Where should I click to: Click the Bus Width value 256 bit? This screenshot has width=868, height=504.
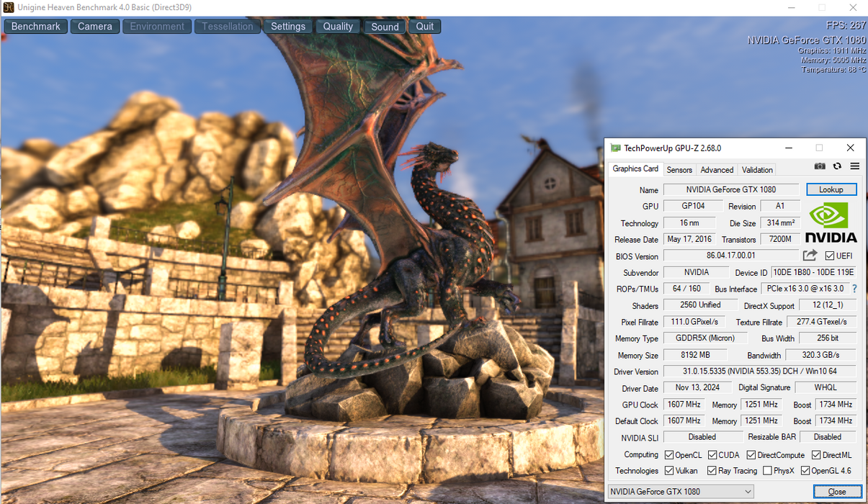pyautogui.click(x=828, y=338)
